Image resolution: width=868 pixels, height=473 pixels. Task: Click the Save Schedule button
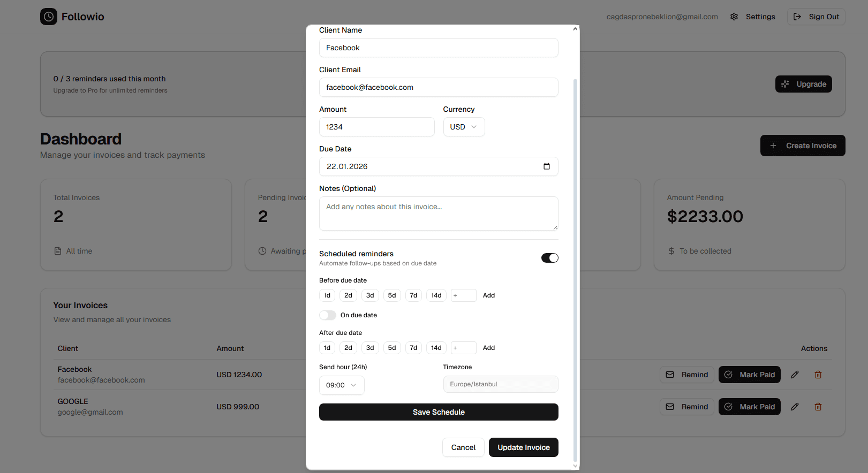tap(439, 412)
